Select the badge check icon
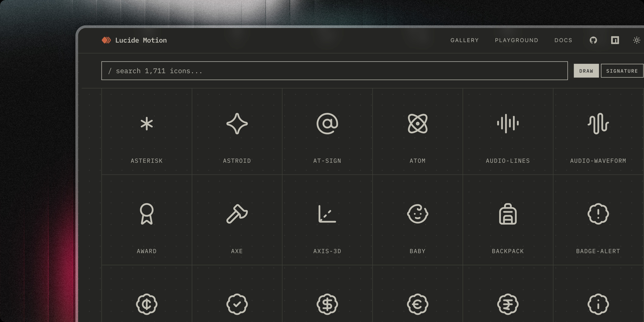The image size is (644, 322). (x=237, y=304)
